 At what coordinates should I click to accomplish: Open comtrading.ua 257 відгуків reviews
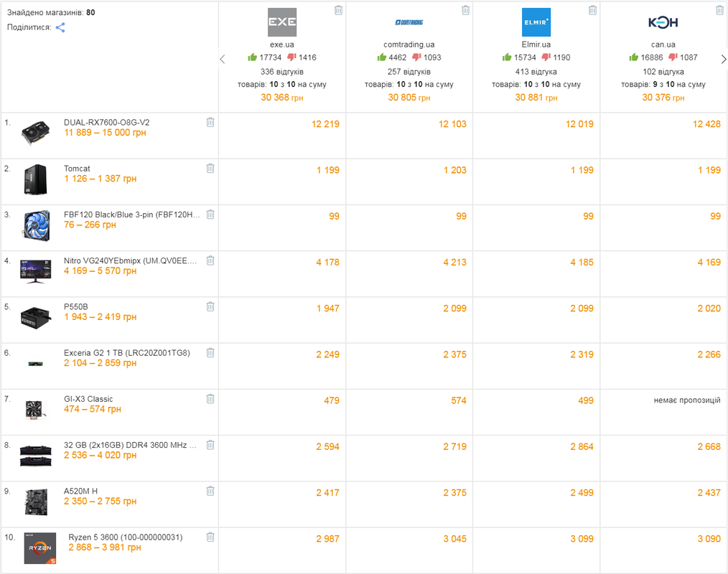(x=409, y=72)
